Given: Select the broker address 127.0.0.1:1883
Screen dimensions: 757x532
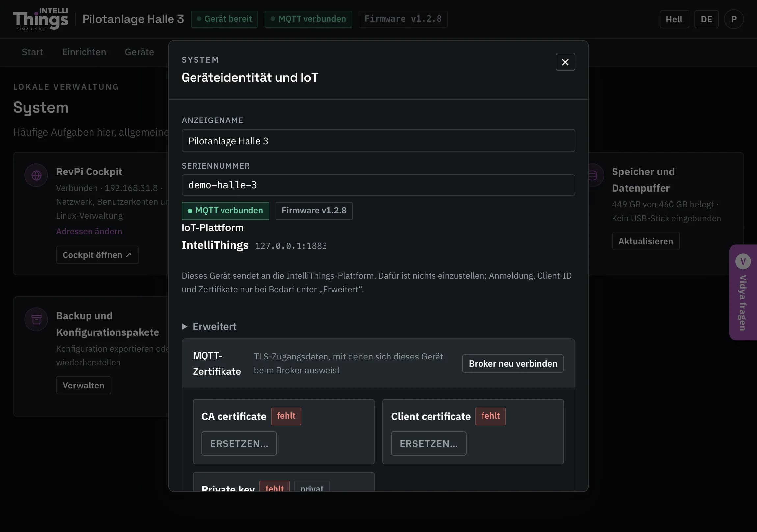Looking at the screenshot, I should (x=291, y=246).
